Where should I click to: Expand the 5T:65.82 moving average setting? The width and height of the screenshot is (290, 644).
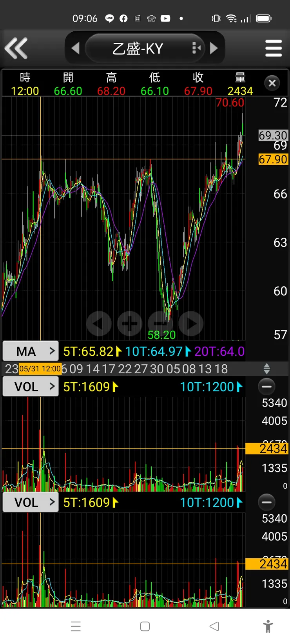click(x=92, y=351)
